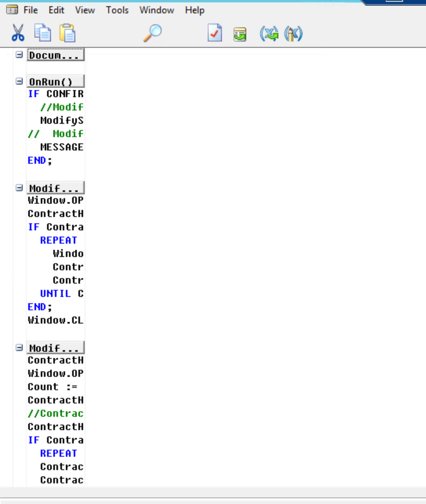
Task: Click the Paste clipboard icon
Action: 67,33
